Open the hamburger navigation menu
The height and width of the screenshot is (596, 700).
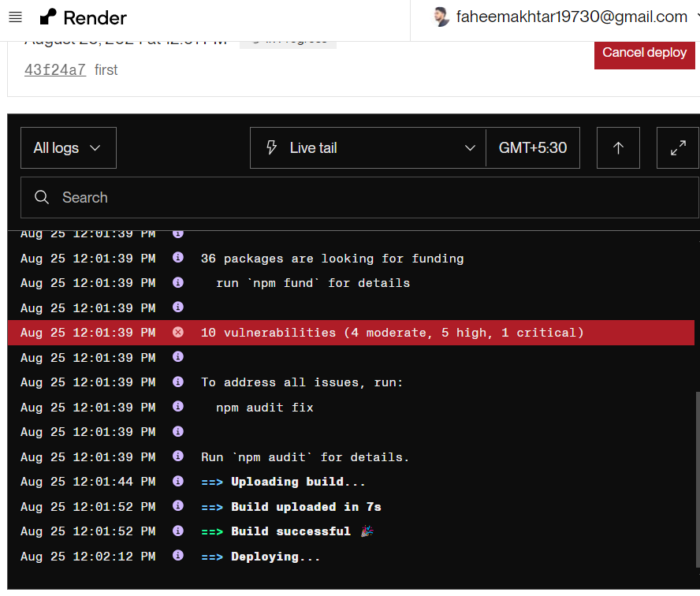pyautogui.click(x=15, y=17)
